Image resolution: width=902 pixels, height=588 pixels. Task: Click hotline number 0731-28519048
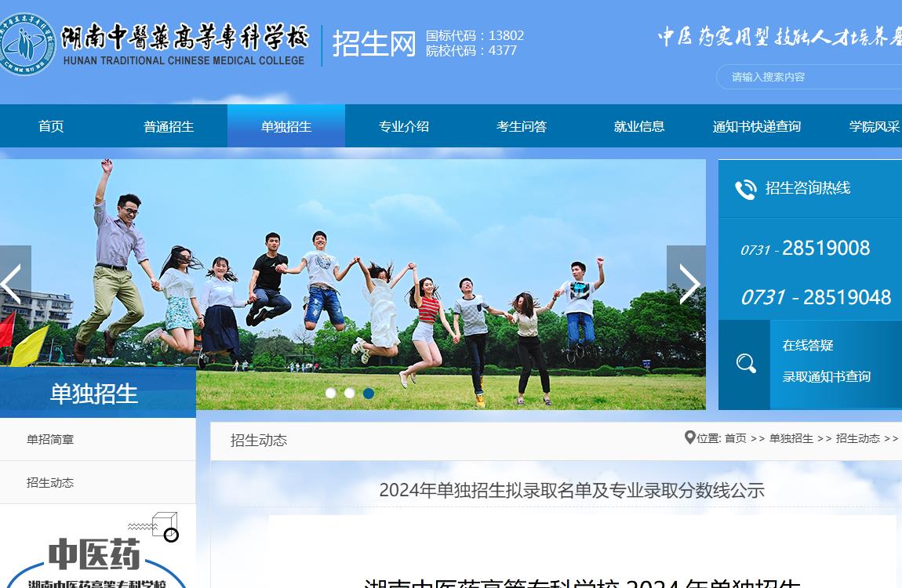(x=816, y=297)
